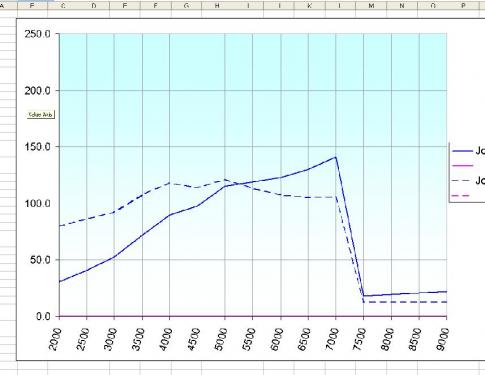Select column M header
The image size is (485, 375).
tap(371, 6)
